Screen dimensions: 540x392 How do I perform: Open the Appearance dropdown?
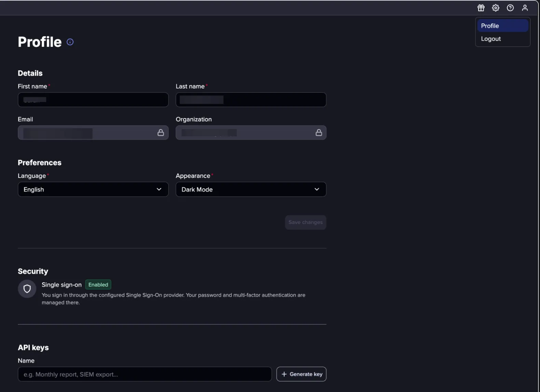tap(251, 189)
